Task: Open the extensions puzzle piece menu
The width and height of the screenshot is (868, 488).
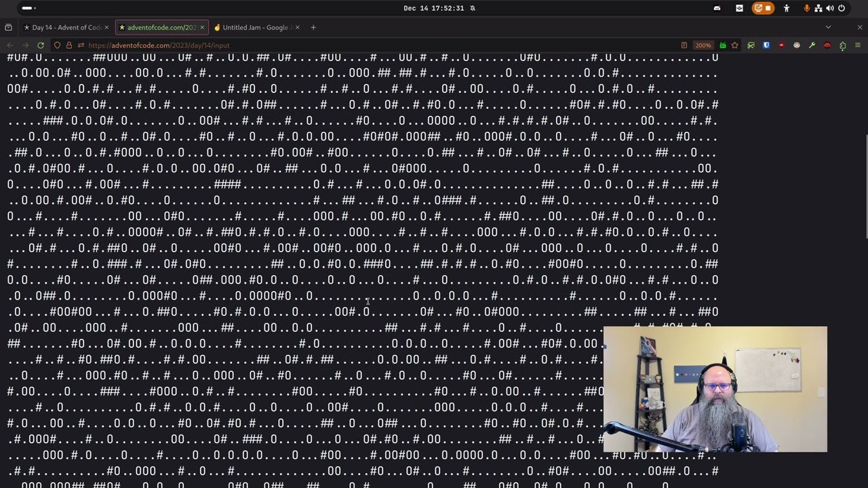Action: 843,45
